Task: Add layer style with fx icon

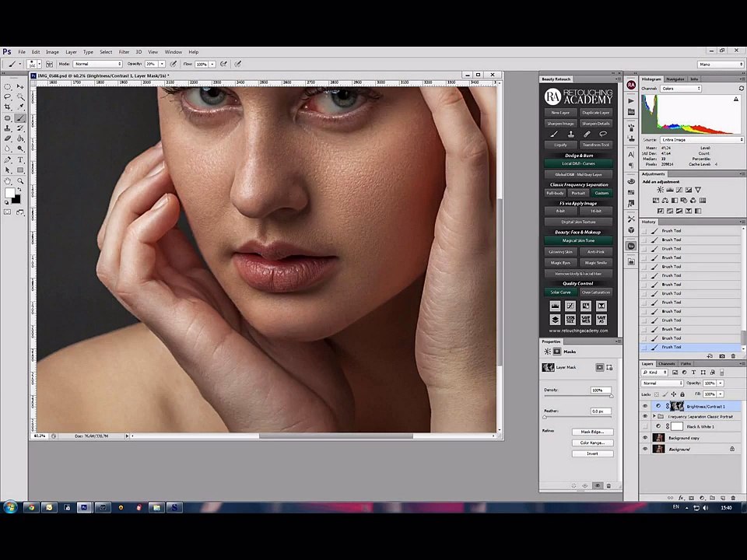Action: click(x=681, y=498)
